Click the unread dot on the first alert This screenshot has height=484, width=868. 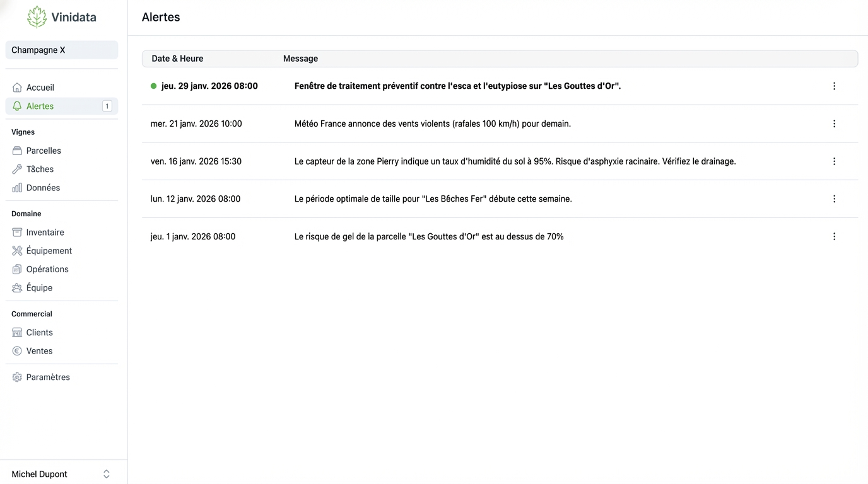pos(153,86)
